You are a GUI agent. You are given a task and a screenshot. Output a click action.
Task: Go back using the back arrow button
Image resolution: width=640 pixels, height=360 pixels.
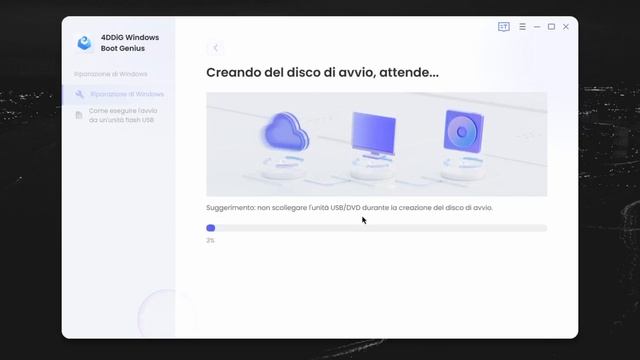215,48
